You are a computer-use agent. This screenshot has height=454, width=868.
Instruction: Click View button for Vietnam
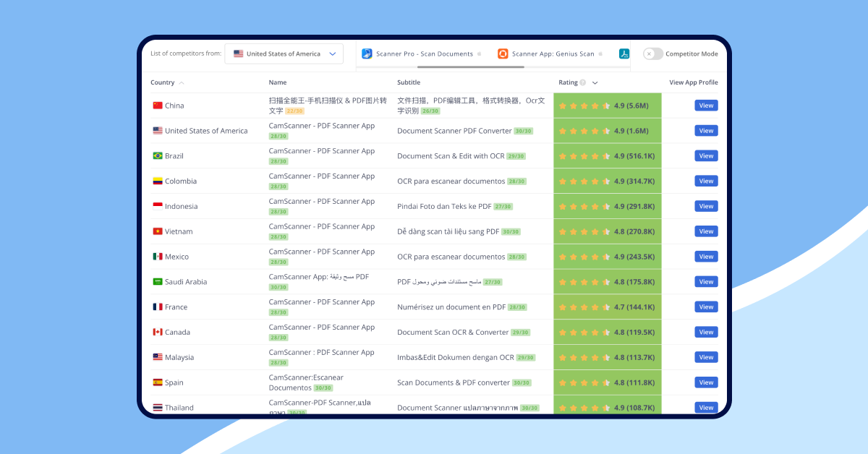pyautogui.click(x=706, y=231)
